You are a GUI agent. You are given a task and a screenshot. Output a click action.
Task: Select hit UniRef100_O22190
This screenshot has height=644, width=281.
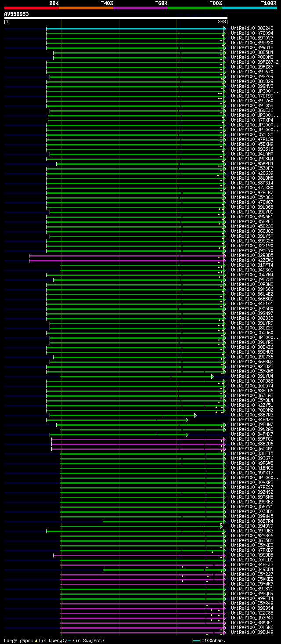tap(252, 246)
